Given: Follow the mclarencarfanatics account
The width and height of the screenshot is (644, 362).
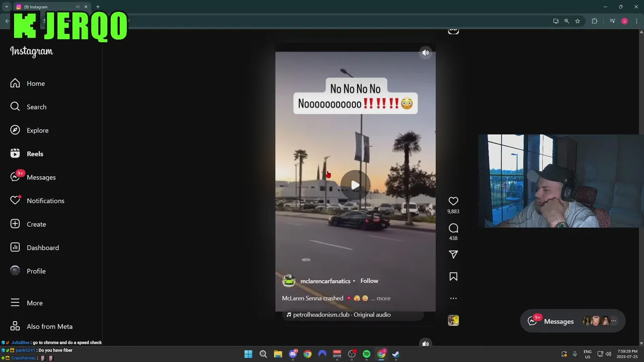Looking at the screenshot, I should pos(369,281).
